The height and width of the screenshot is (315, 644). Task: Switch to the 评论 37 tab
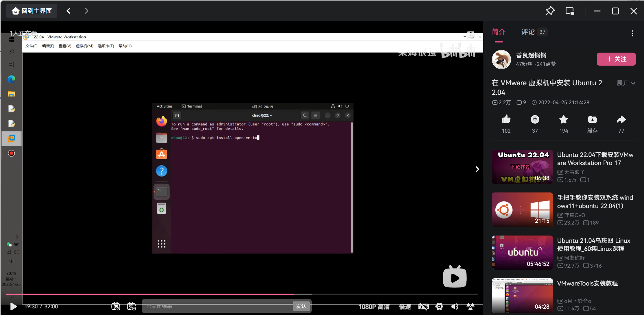click(x=534, y=32)
